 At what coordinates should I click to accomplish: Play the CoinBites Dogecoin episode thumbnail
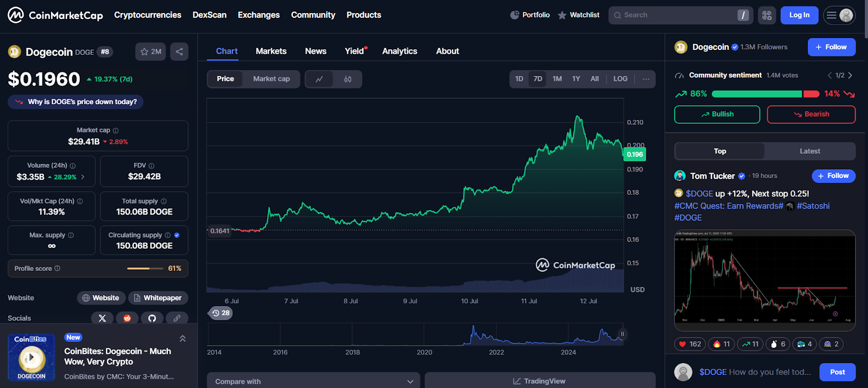pos(31,358)
